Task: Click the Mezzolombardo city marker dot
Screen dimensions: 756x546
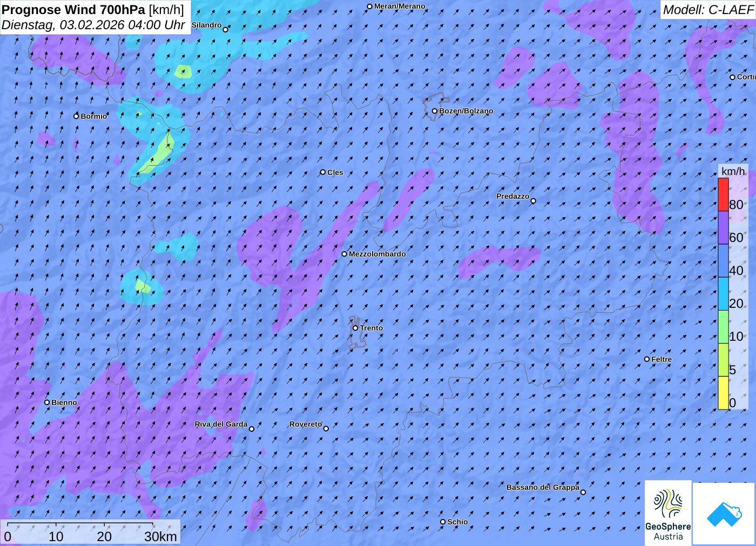Action: click(x=345, y=254)
